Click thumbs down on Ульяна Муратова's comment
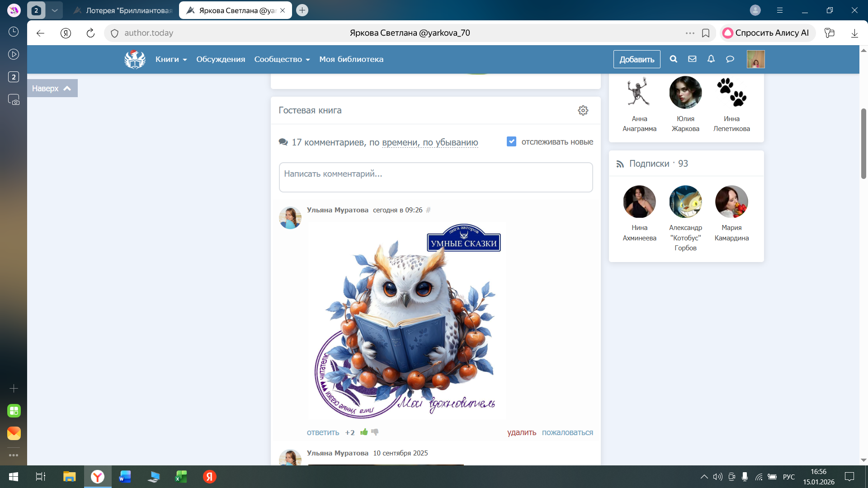The width and height of the screenshot is (868, 488). pyautogui.click(x=375, y=432)
